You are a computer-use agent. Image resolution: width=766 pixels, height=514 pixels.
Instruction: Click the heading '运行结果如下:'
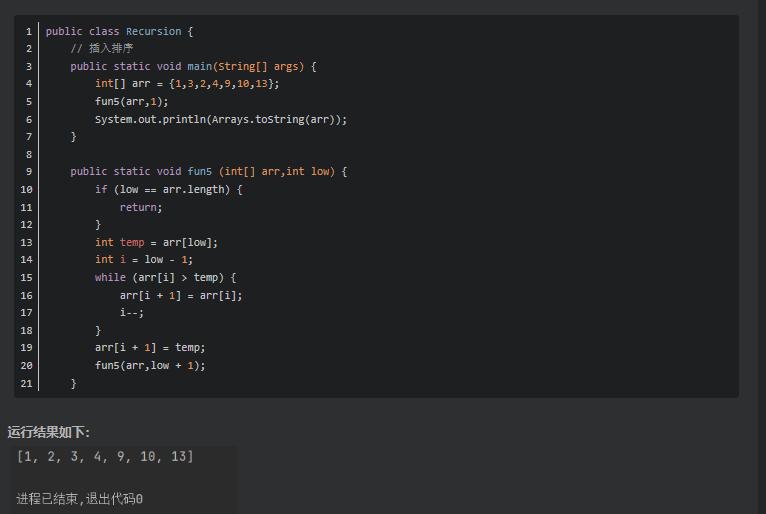[48, 432]
